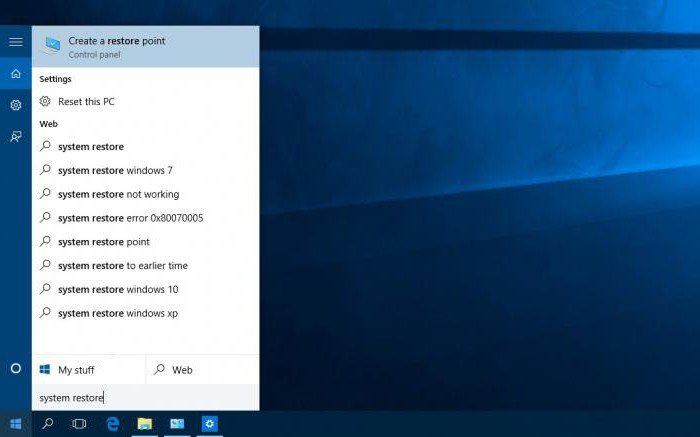Open the Settings app on the taskbar

209,424
